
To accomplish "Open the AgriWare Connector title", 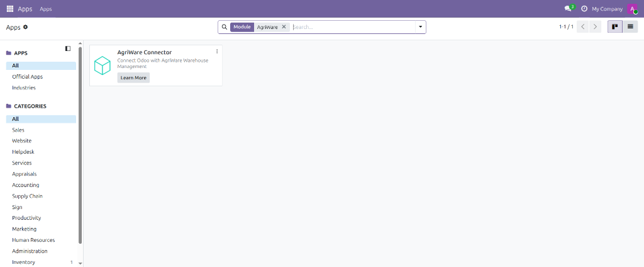I will tap(145, 52).
